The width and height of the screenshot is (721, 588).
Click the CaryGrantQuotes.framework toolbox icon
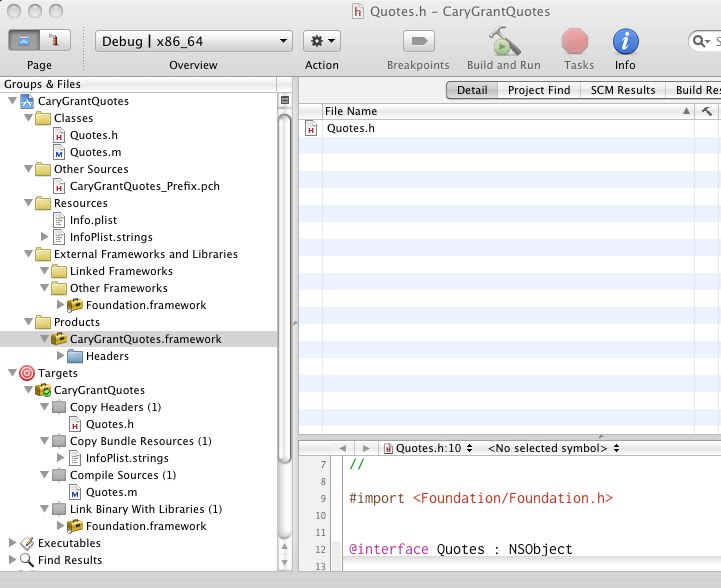click(x=59, y=339)
